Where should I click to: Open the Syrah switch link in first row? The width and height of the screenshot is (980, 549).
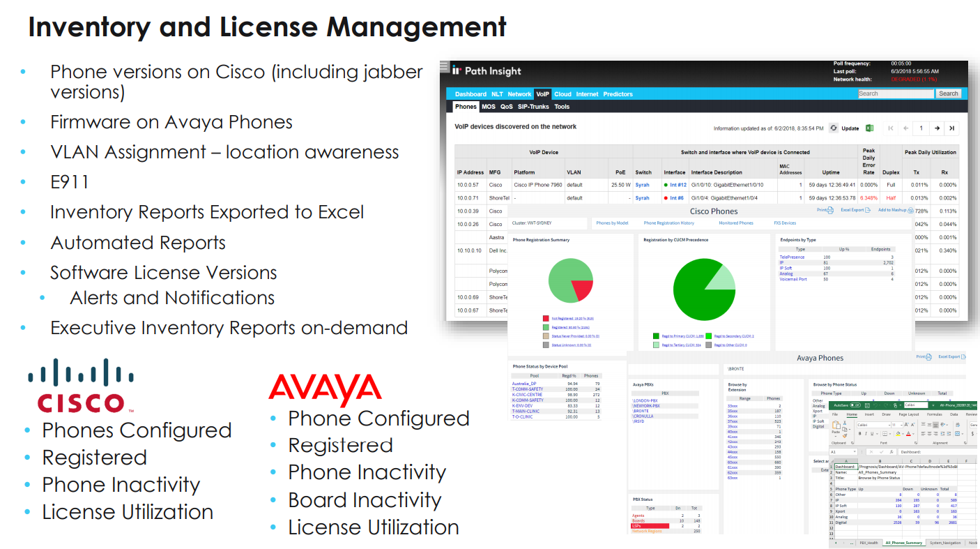(x=642, y=185)
